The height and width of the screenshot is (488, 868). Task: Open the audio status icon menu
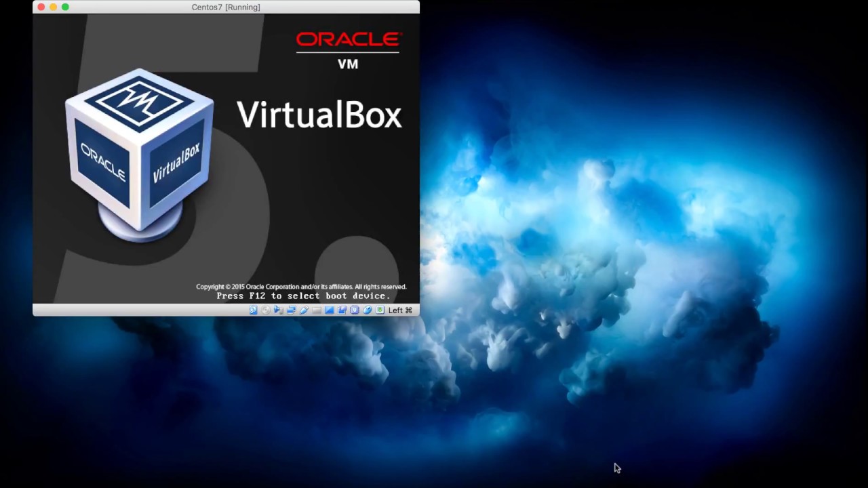279,310
